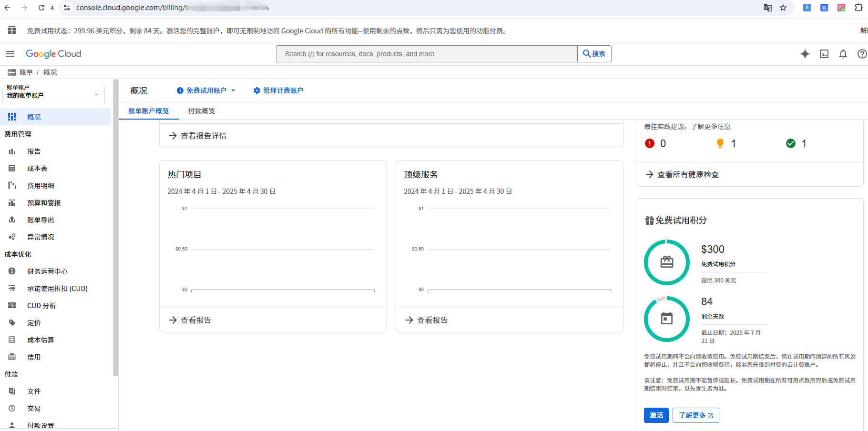Viewport: 868px width, 431px height.
Task: Open the help question mark icon
Action: [x=862, y=54]
